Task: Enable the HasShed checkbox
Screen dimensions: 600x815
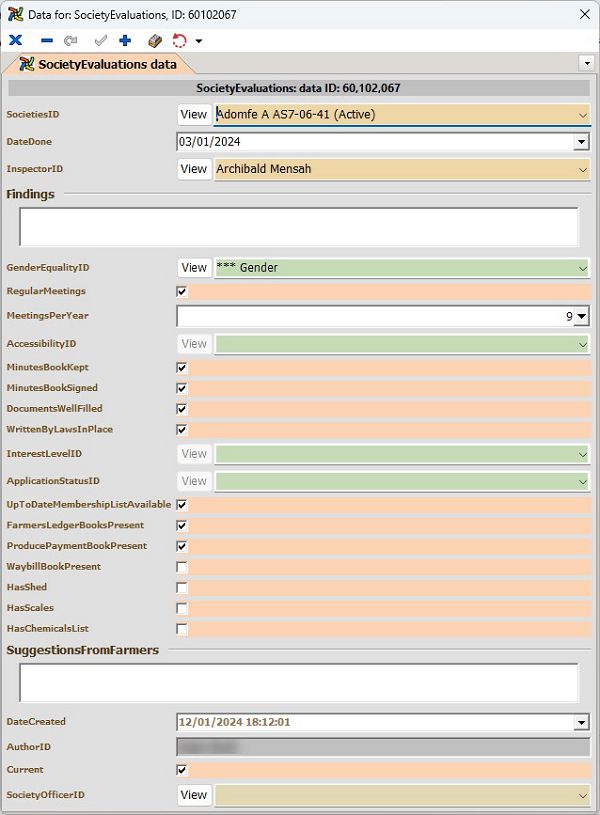Action: point(182,588)
